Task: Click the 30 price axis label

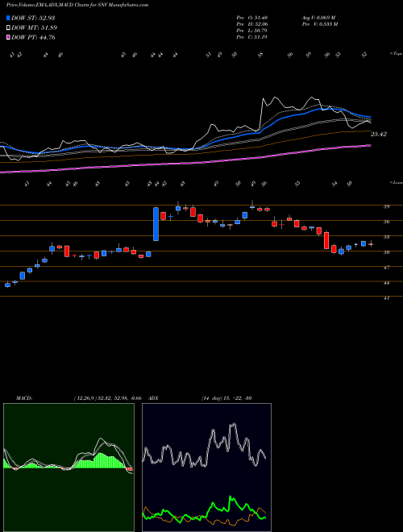Action: 386,252
